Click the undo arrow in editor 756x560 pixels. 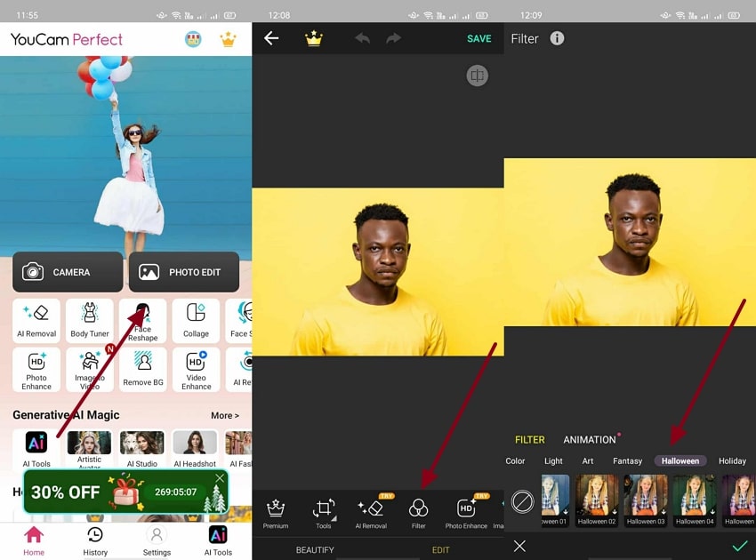pos(363,38)
